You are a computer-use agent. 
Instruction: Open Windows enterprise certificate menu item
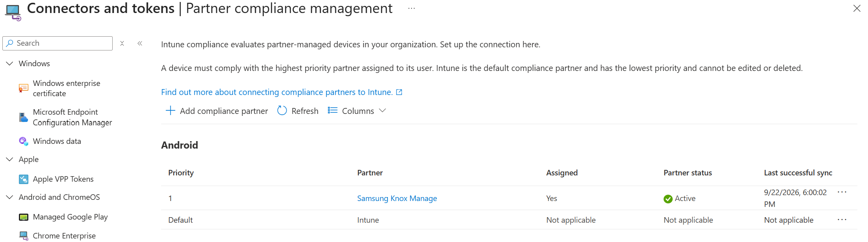(66, 88)
